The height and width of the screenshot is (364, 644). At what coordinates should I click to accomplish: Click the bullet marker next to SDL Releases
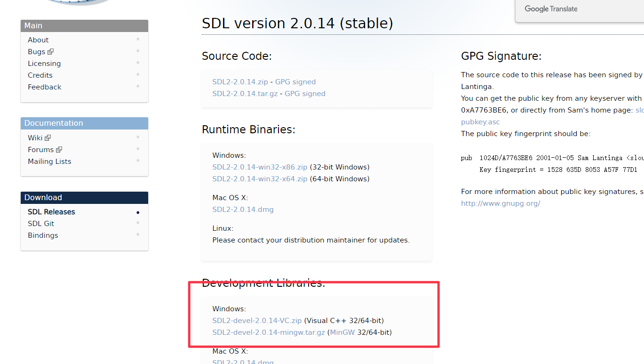tap(138, 212)
